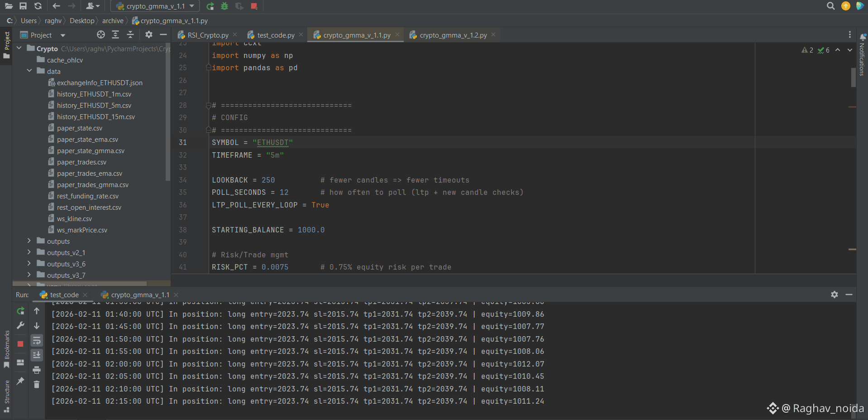Select exchangeInfo_ETHUSDT.json file
The width and height of the screenshot is (868, 420).
pos(100,82)
